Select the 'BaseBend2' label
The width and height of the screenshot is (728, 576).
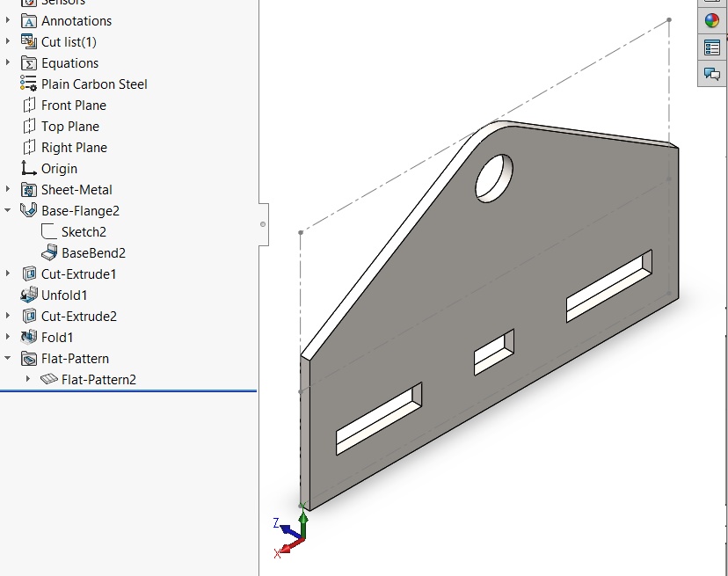coord(94,252)
